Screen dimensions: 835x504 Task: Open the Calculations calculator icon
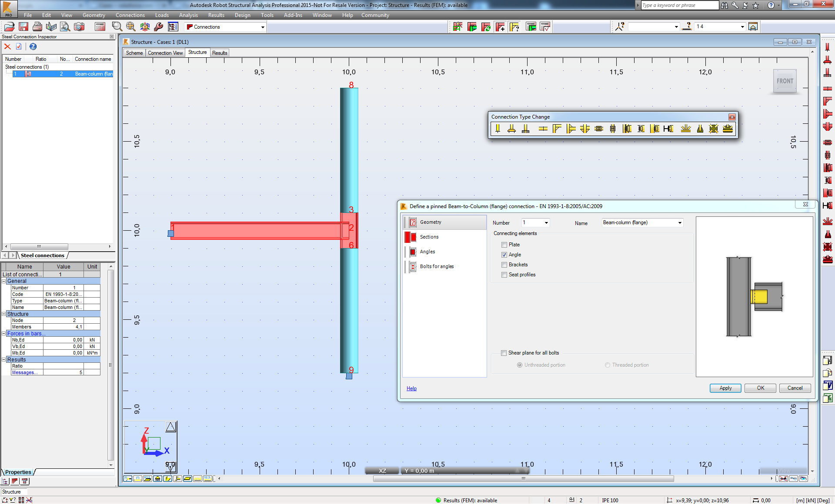(100, 27)
